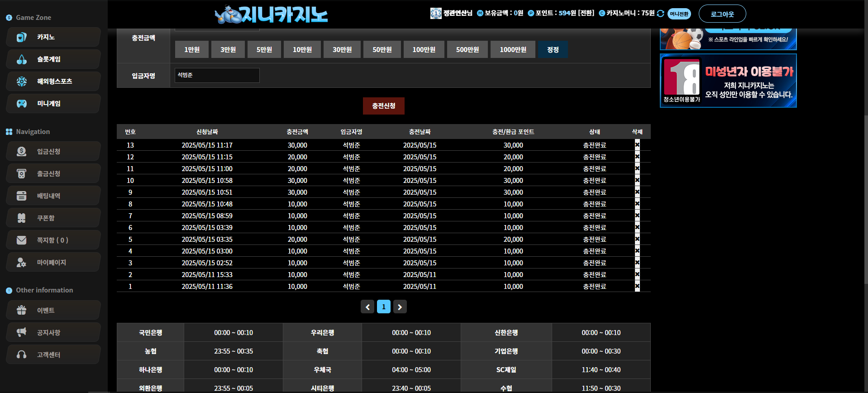Screen dimensions: 868x393
Task: Click the 전환 points conversion link
Action: (586, 13)
